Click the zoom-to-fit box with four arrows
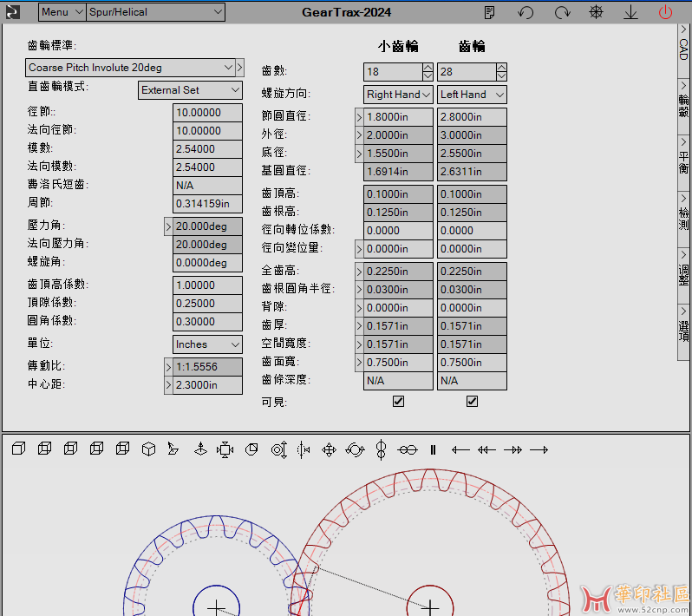Screen dimensions: 692x616 pos(225,449)
